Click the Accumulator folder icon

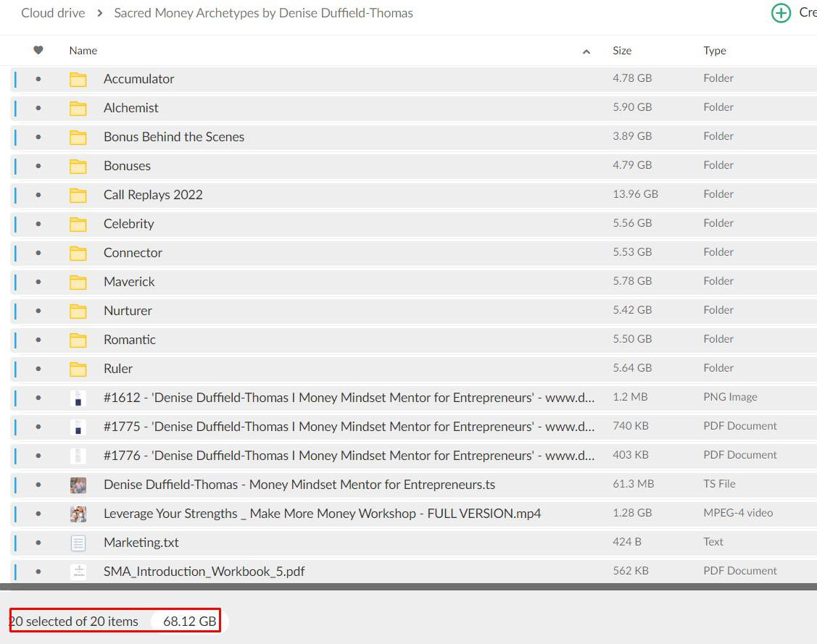78,80
